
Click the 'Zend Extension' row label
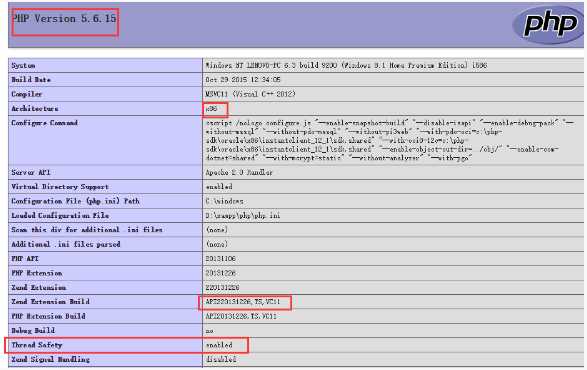39,288
